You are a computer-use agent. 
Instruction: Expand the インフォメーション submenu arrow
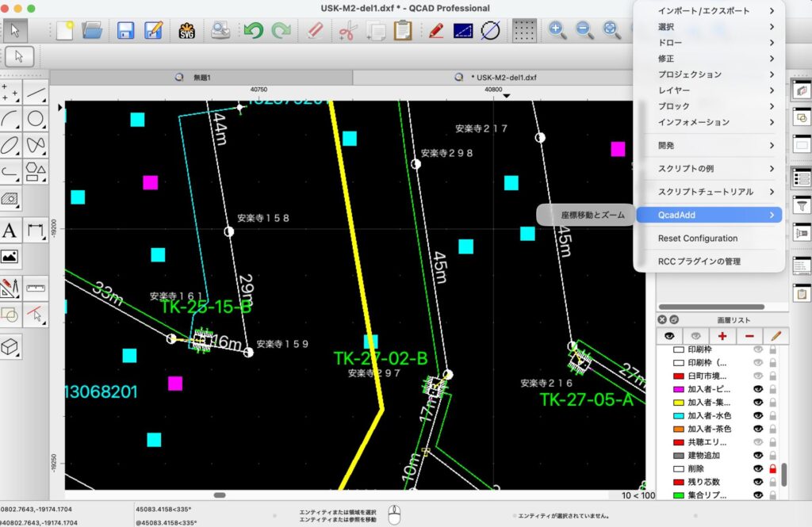coord(772,122)
